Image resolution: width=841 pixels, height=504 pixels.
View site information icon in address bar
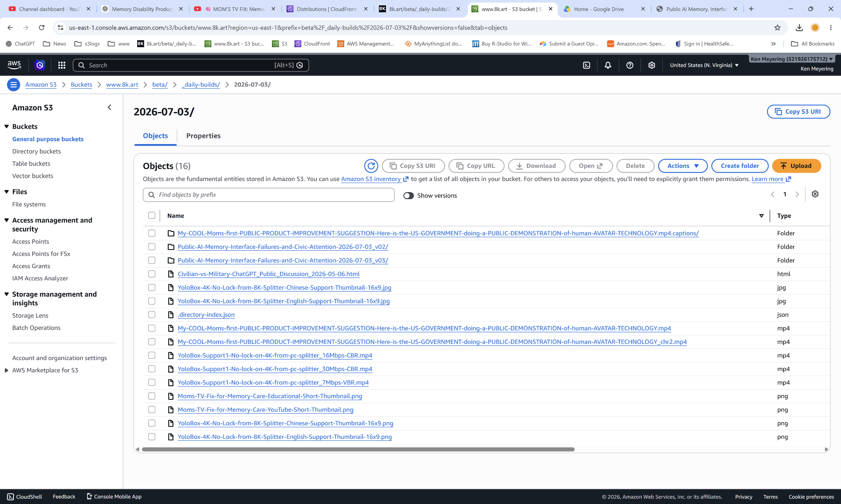tap(60, 27)
